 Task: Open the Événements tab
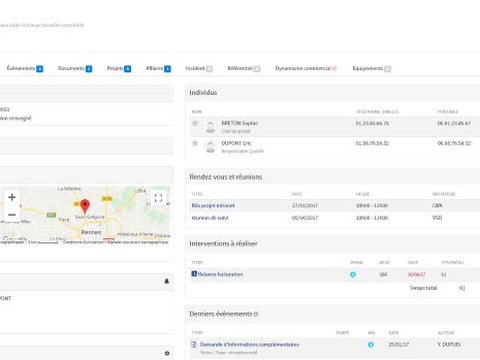click(x=25, y=68)
